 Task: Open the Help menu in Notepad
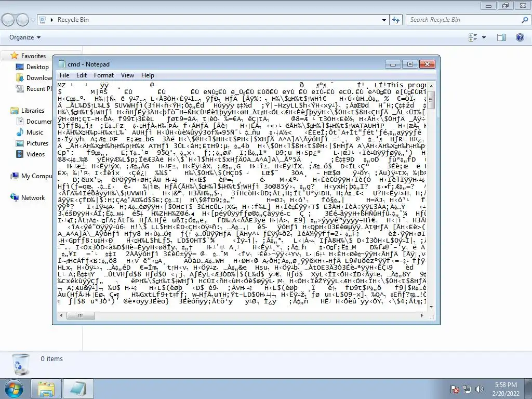point(148,75)
